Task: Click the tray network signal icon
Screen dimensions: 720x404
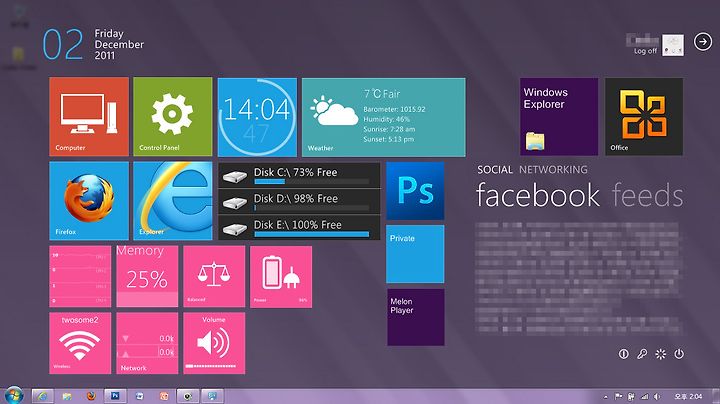Action: point(645,396)
